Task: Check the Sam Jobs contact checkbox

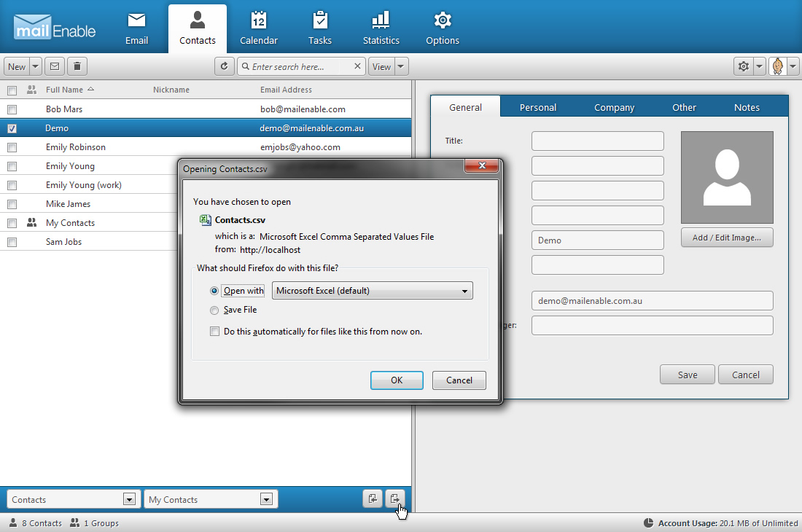Action: [12, 242]
